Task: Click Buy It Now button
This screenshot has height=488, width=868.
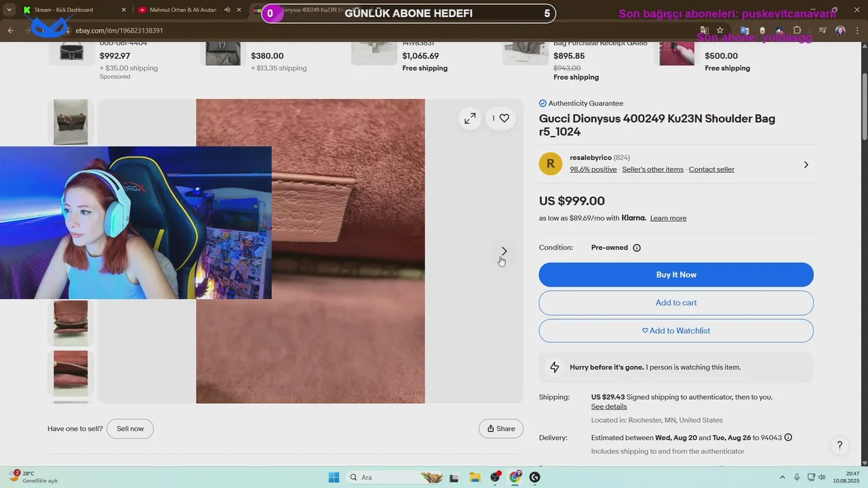Action: 676,274
